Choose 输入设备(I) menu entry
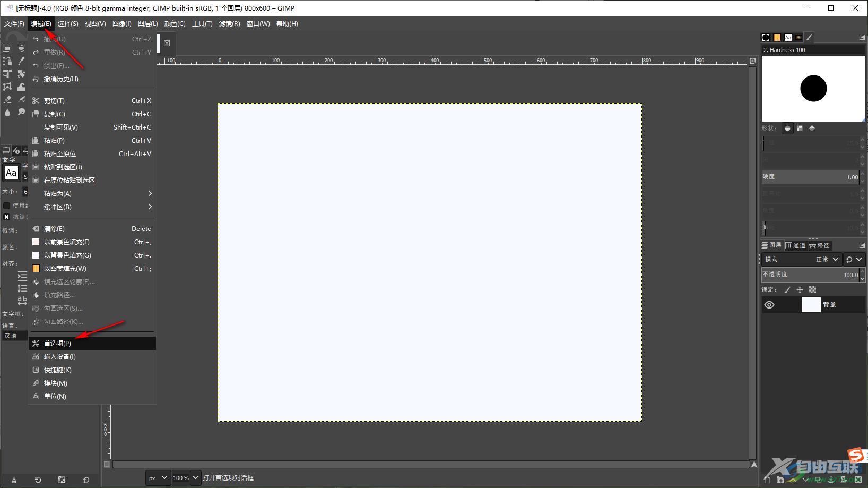868x488 pixels. (92, 356)
